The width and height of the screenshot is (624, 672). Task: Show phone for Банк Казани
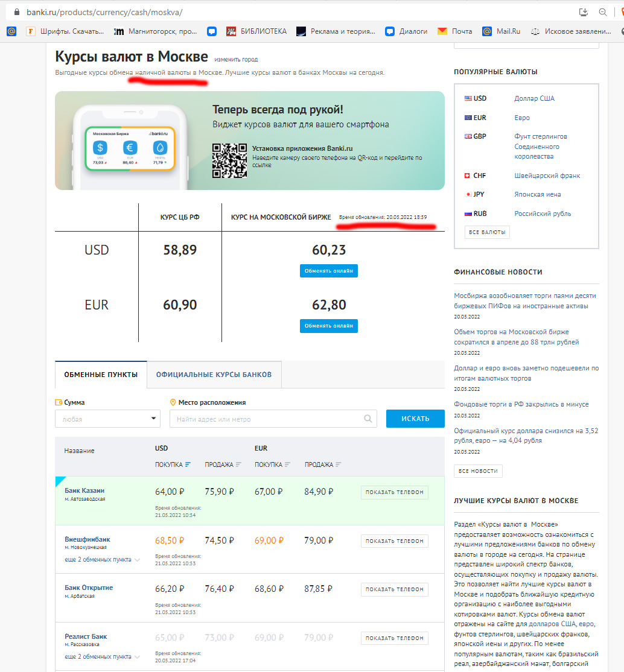[x=394, y=492]
